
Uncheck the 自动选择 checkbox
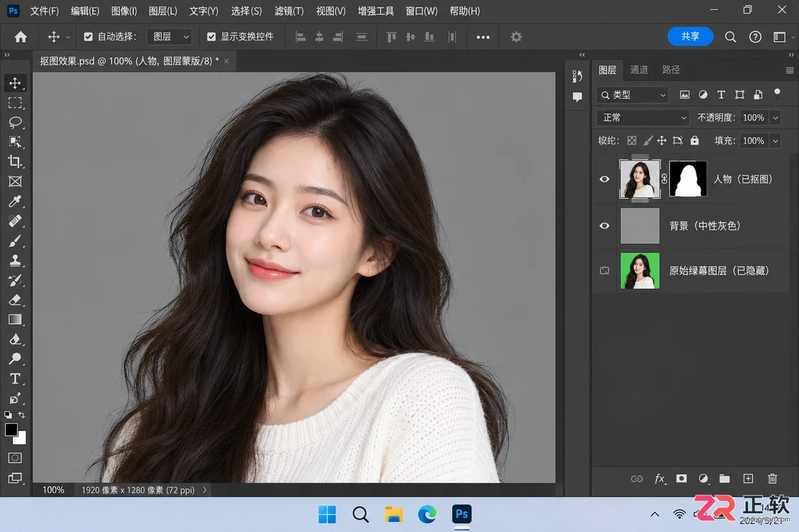pyautogui.click(x=88, y=37)
